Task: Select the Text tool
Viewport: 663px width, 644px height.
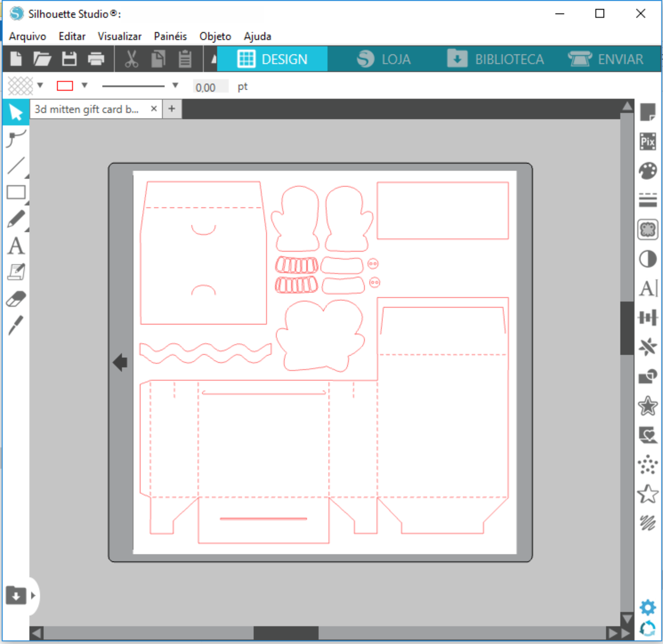Action: click(x=16, y=246)
